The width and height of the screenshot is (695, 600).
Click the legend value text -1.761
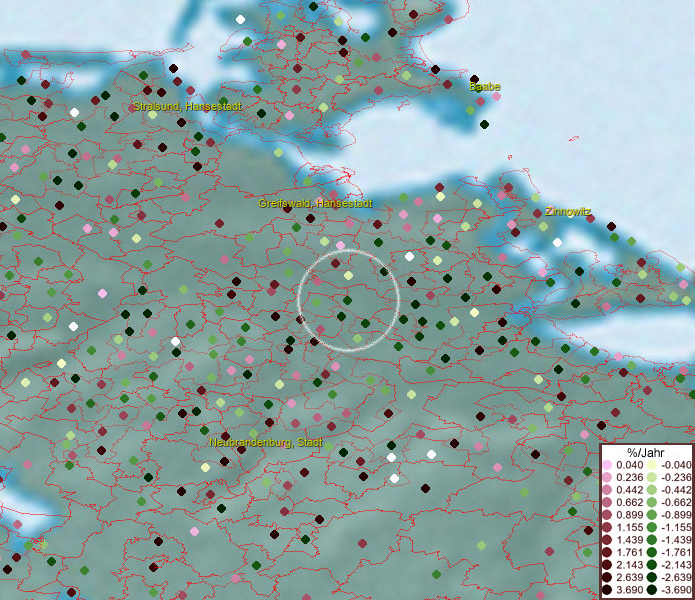676,553
